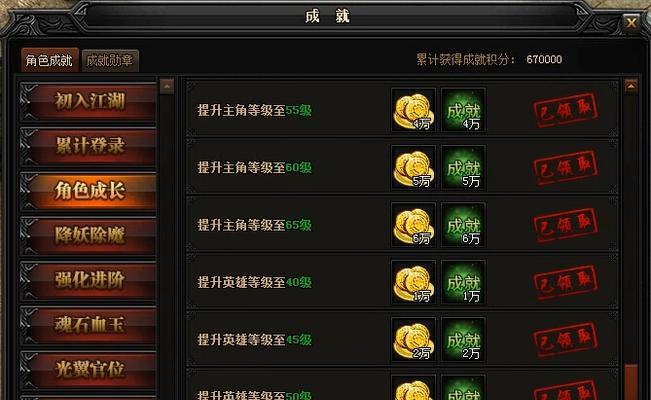
Task: Click 已领取 stamp for level 55 row
Action: click(566, 110)
